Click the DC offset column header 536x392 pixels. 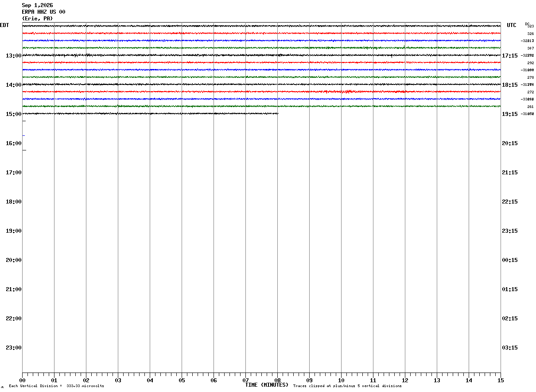[527, 24]
